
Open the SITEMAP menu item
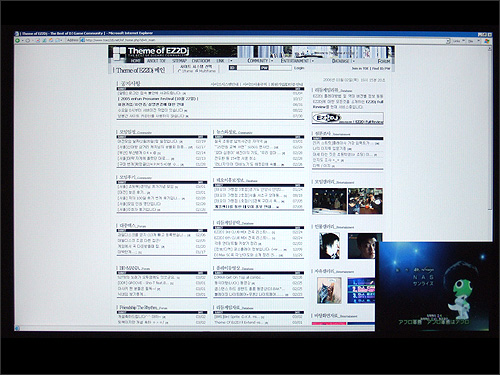click(179, 61)
